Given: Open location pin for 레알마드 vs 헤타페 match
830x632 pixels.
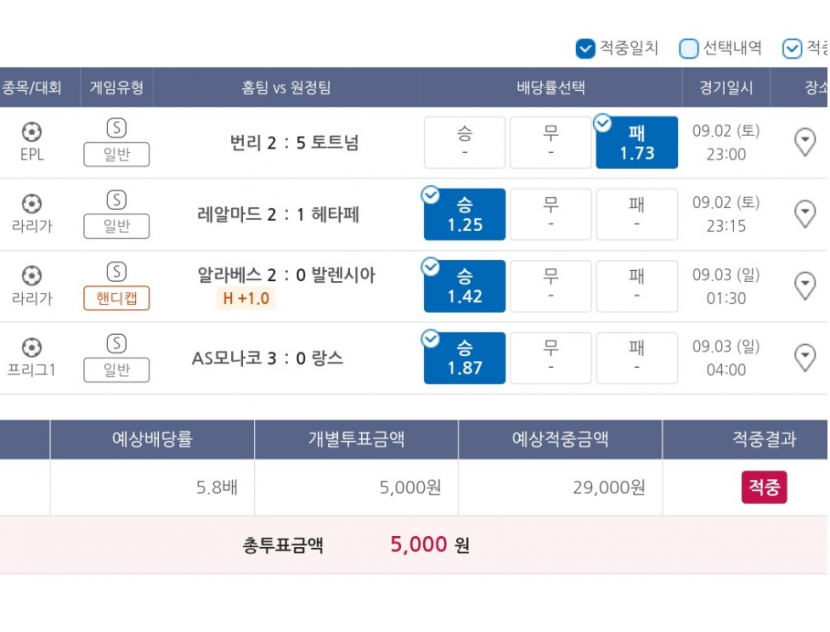Looking at the screenshot, I should pos(805,214).
